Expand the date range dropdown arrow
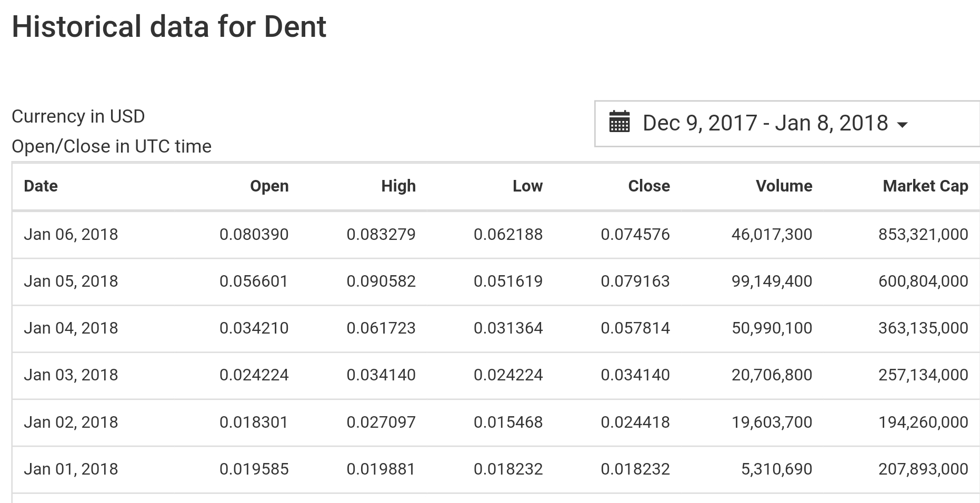980x503 pixels. [x=902, y=125]
